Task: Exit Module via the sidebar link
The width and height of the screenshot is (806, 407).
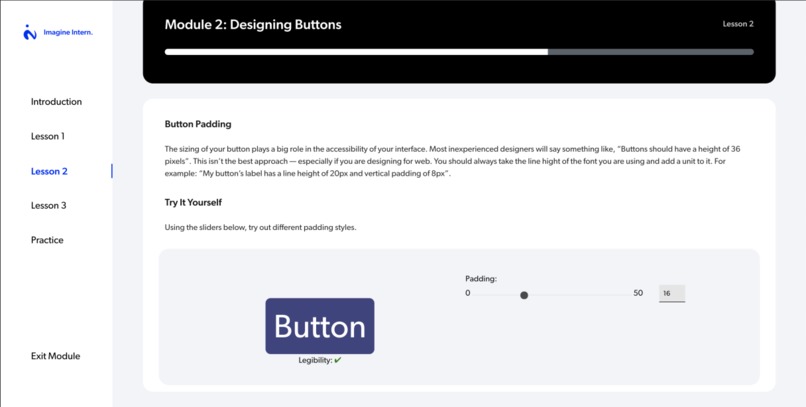Action: [56, 356]
